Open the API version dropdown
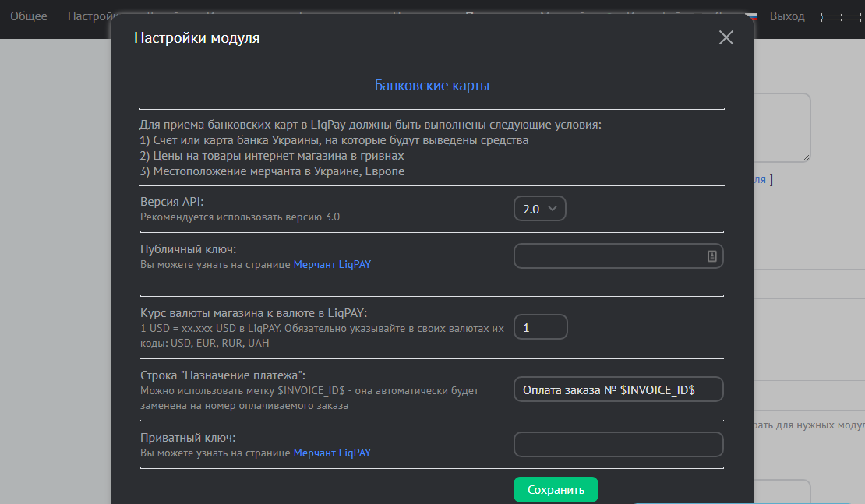The width and height of the screenshot is (865, 504). coord(539,209)
